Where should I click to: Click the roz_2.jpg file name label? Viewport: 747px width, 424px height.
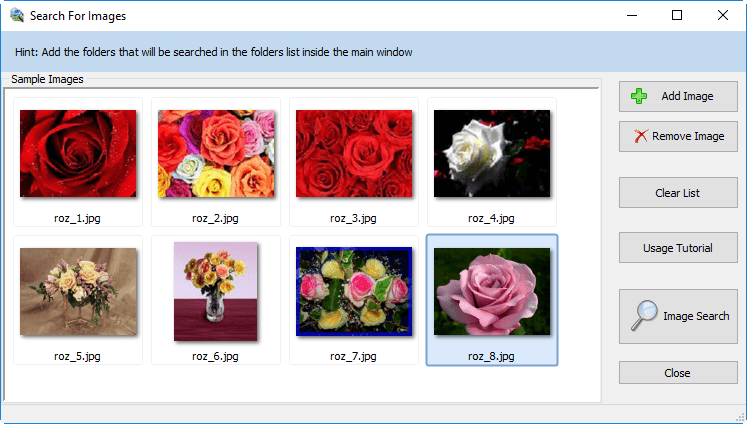click(215, 218)
